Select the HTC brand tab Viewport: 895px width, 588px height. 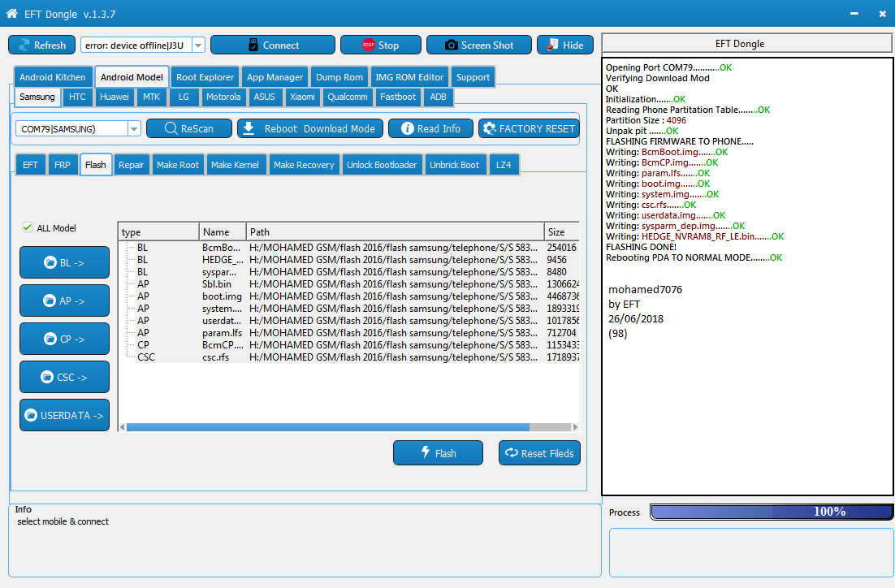point(77,97)
